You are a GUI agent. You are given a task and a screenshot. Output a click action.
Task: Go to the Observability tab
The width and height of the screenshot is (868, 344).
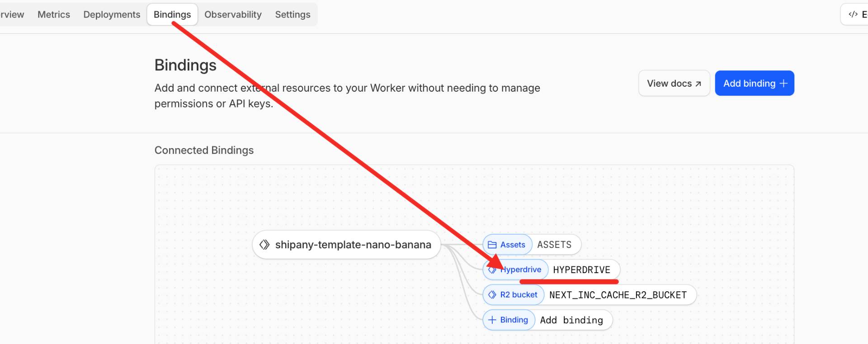coord(233,14)
